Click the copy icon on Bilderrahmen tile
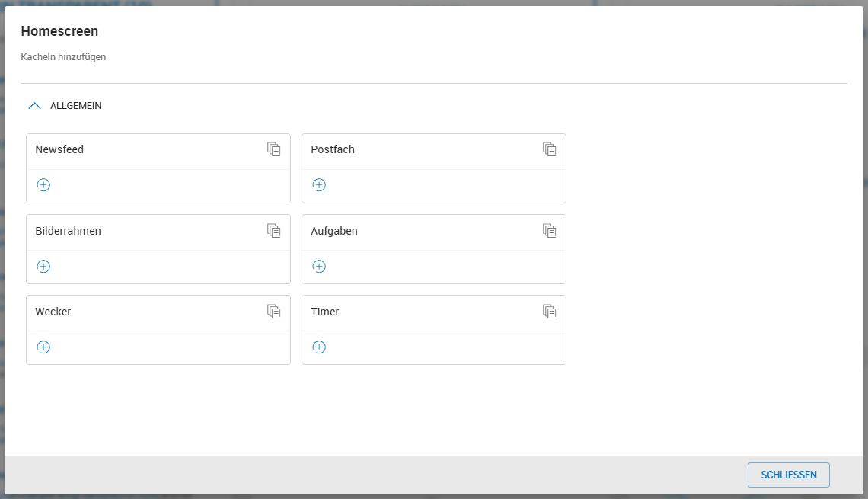 [273, 230]
